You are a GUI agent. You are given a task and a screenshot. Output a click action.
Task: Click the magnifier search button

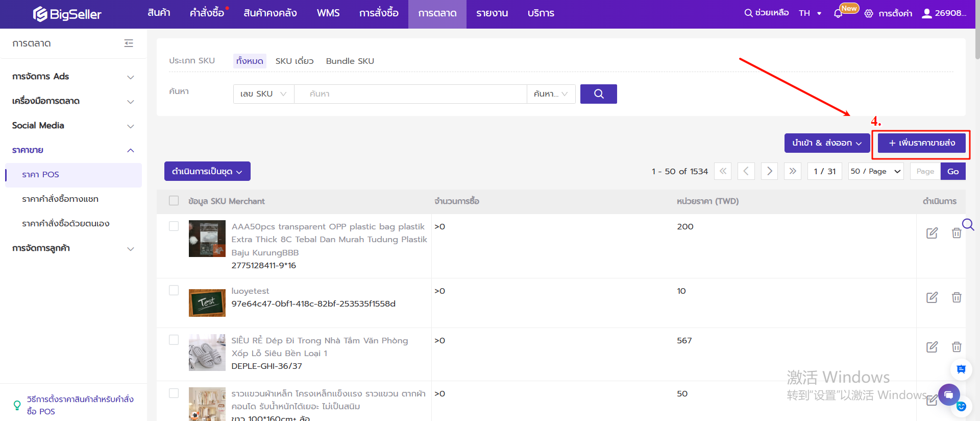pyautogui.click(x=598, y=94)
